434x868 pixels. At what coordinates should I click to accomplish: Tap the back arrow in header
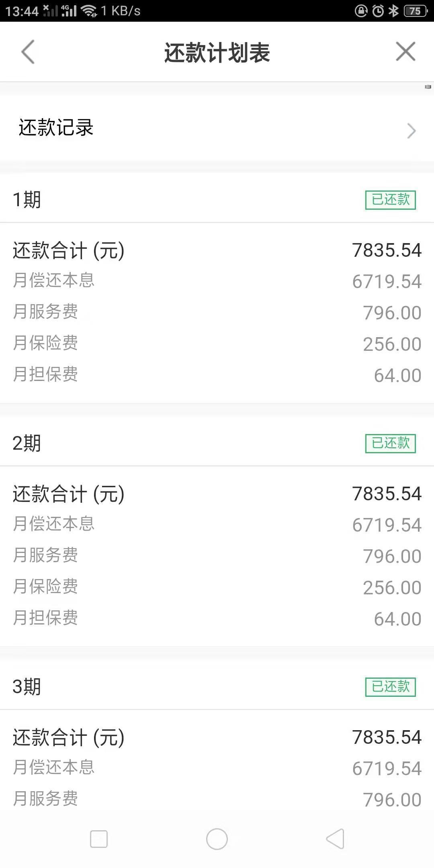pos(28,52)
